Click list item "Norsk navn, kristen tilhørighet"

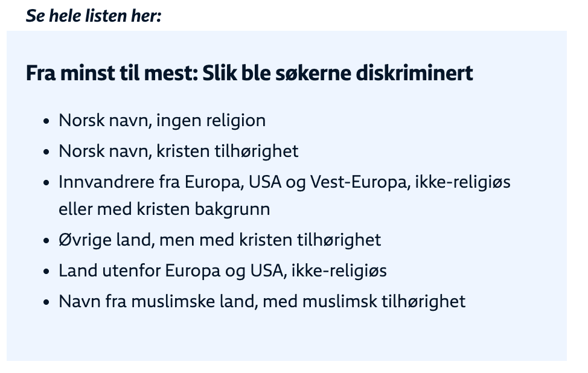tap(179, 151)
